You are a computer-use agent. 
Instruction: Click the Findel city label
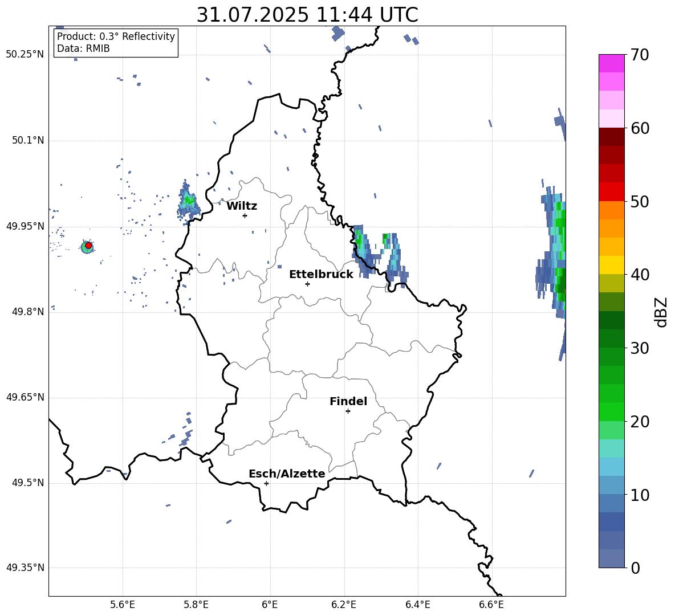pos(348,401)
